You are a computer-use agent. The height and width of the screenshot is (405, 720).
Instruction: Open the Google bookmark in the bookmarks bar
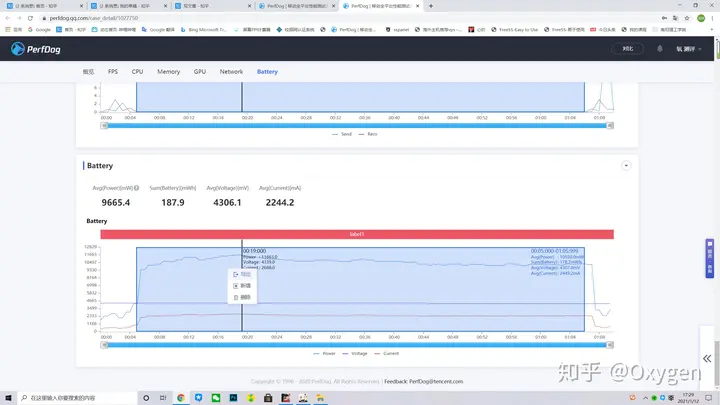[39, 29]
